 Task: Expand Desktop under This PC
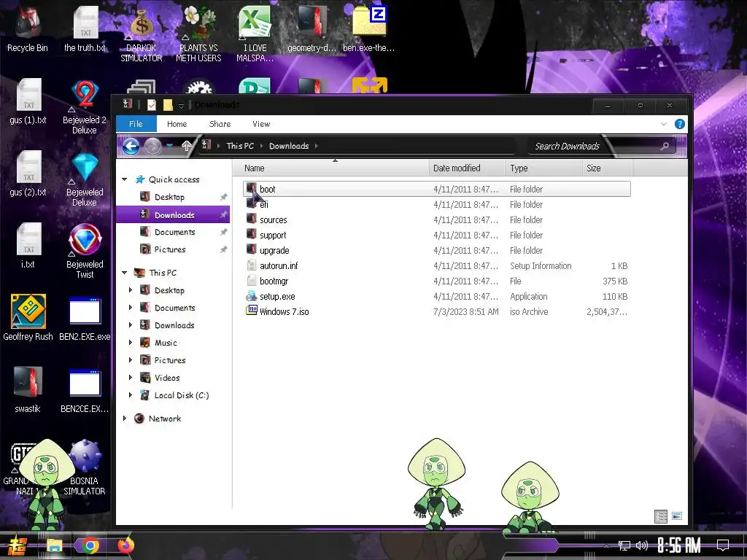(x=131, y=290)
